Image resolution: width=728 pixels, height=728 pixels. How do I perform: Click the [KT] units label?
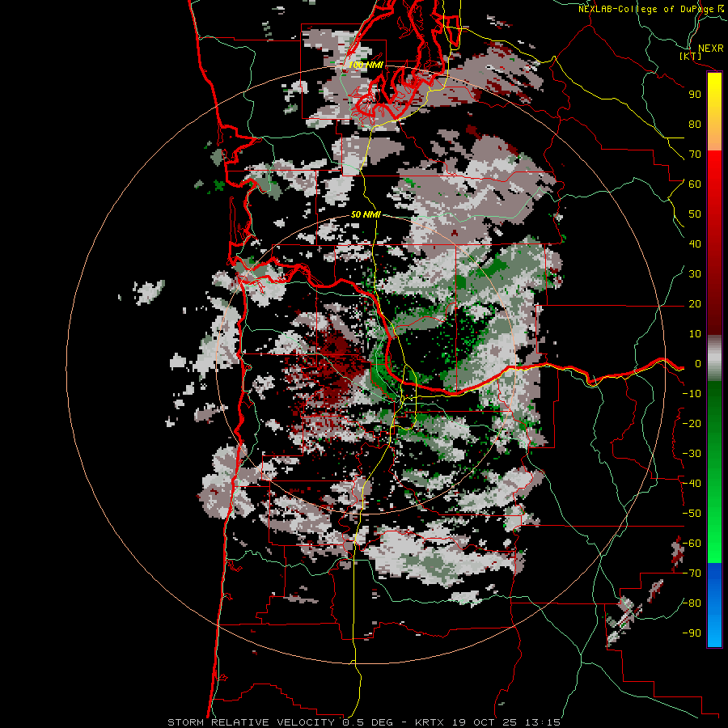point(691,57)
